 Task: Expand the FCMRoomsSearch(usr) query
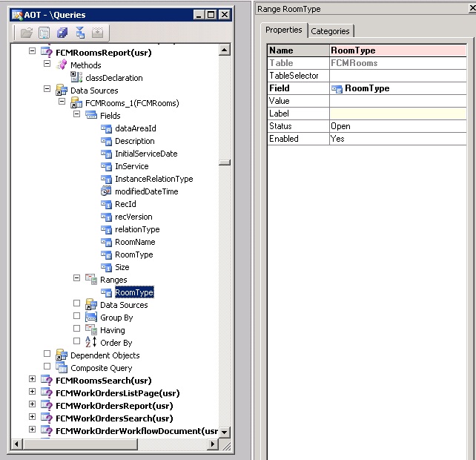click(x=32, y=379)
